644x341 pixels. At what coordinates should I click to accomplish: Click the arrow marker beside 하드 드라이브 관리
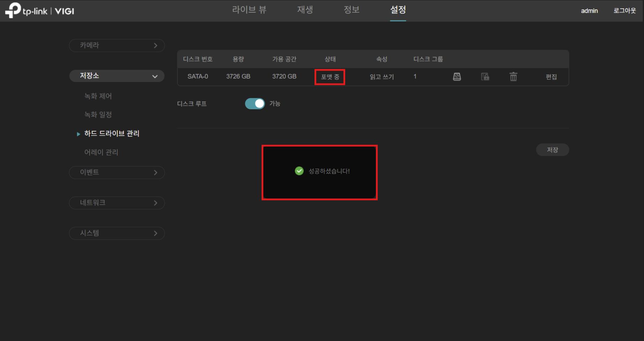coord(78,134)
